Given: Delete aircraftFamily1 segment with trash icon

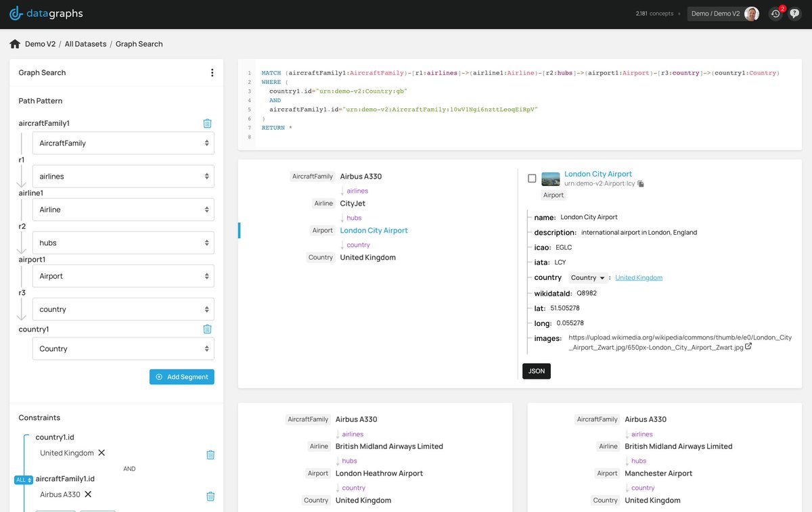Looking at the screenshot, I should coord(208,123).
